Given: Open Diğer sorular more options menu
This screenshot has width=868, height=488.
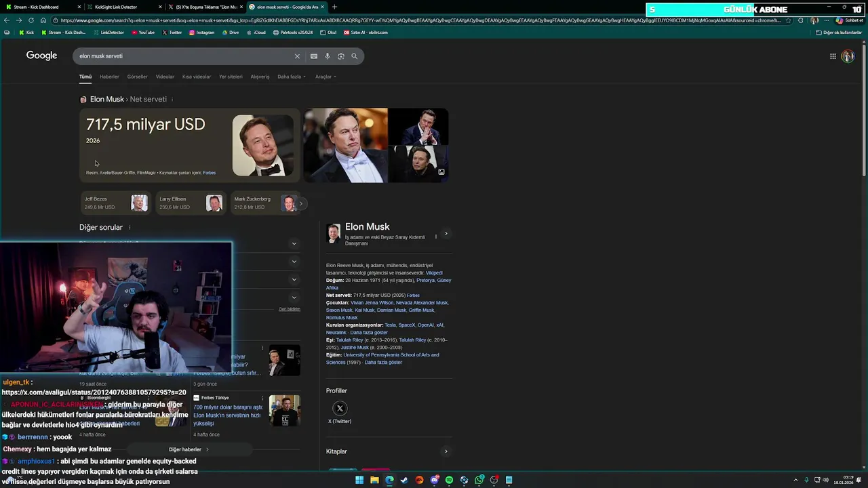Looking at the screenshot, I should [130, 228].
